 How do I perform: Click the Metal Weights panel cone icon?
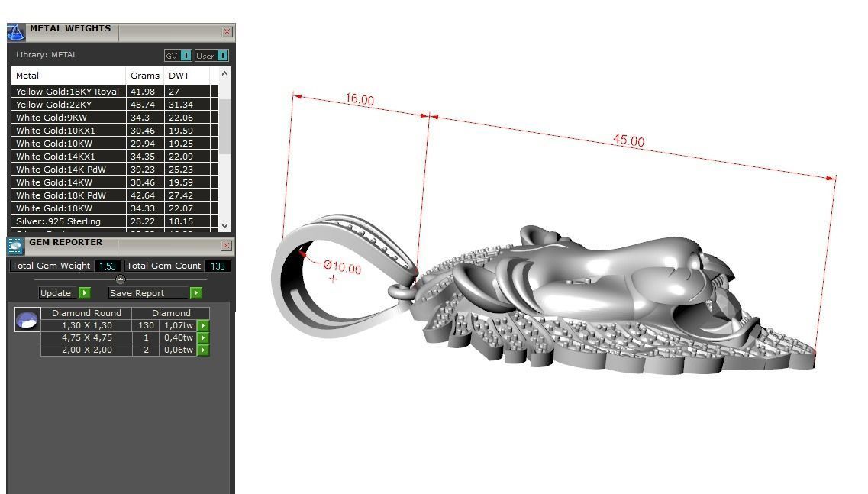[x=15, y=32]
